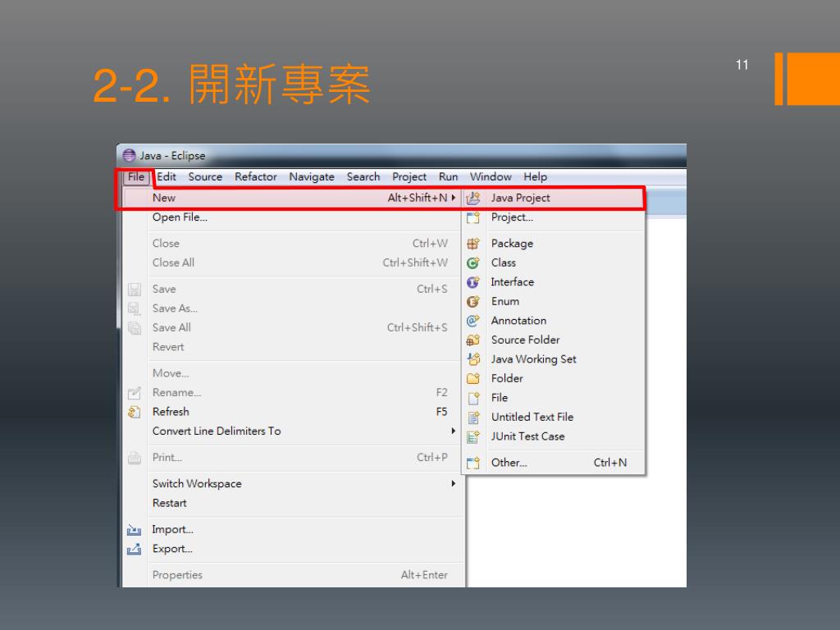Choose Refresh F5 in File menu
Image resolution: width=840 pixels, height=630 pixels.
pos(292,412)
